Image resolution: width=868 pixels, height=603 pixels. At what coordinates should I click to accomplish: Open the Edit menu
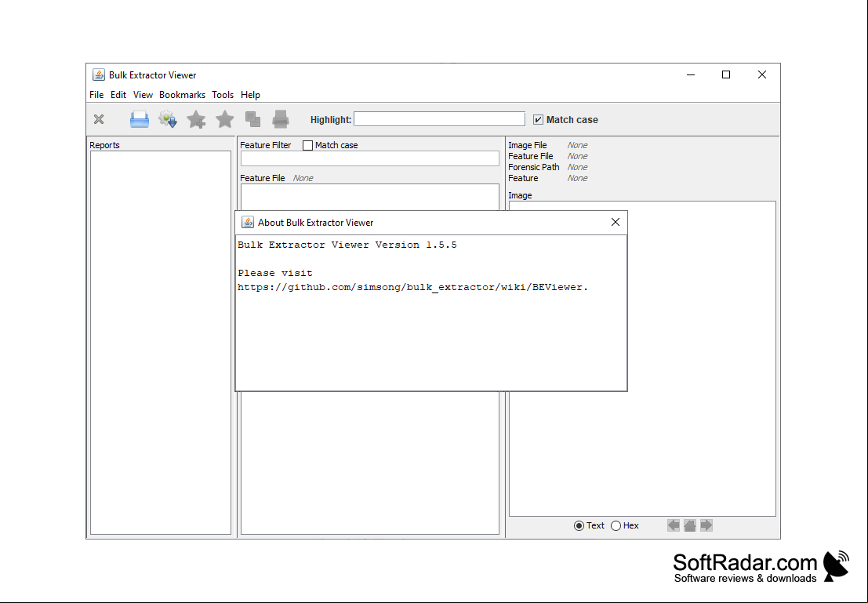coord(118,95)
